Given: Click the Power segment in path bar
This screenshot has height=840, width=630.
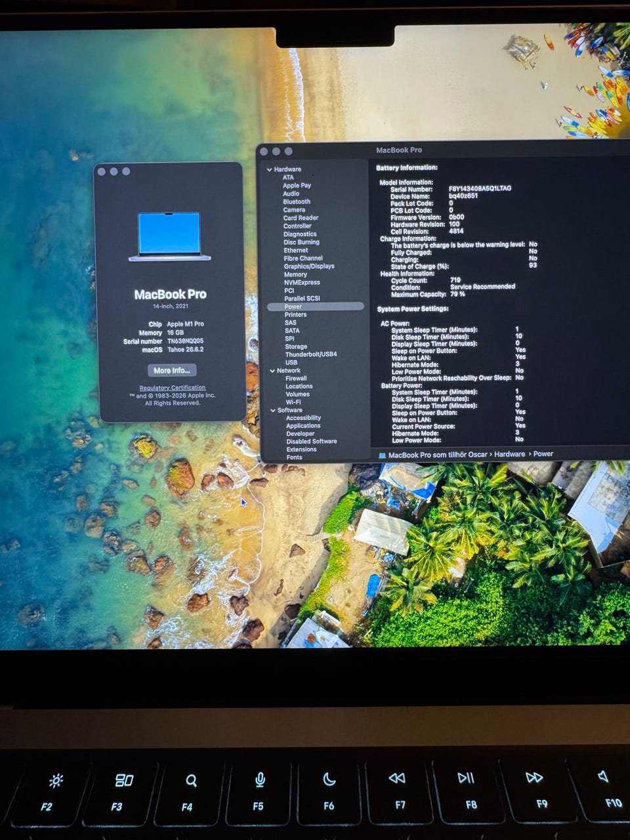Looking at the screenshot, I should click(x=543, y=454).
